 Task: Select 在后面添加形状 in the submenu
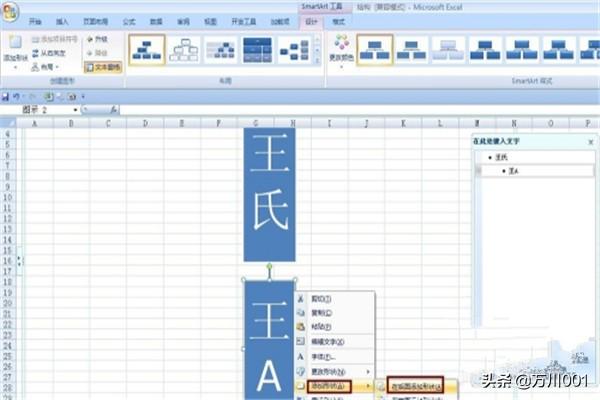415,386
